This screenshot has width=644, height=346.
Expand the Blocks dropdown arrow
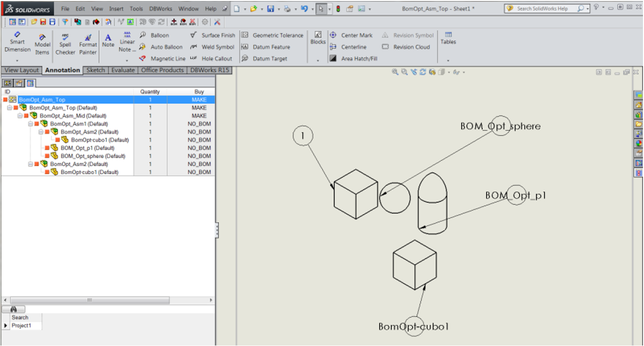pyautogui.click(x=318, y=60)
